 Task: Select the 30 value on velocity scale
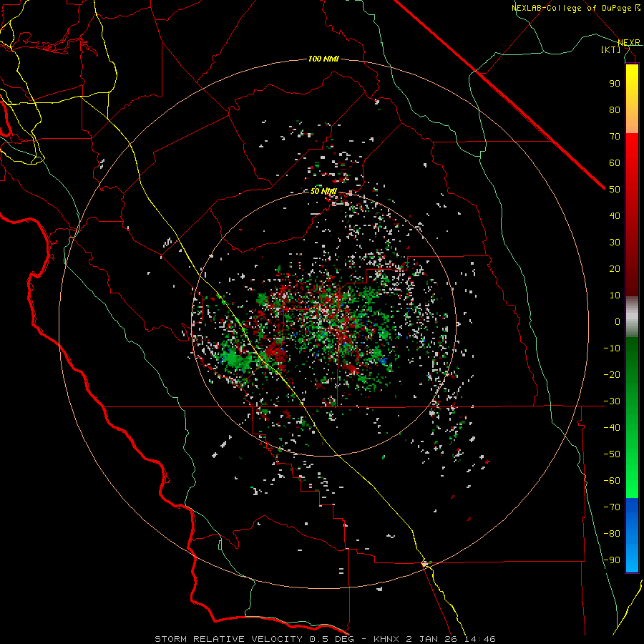pyautogui.click(x=615, y=243)
